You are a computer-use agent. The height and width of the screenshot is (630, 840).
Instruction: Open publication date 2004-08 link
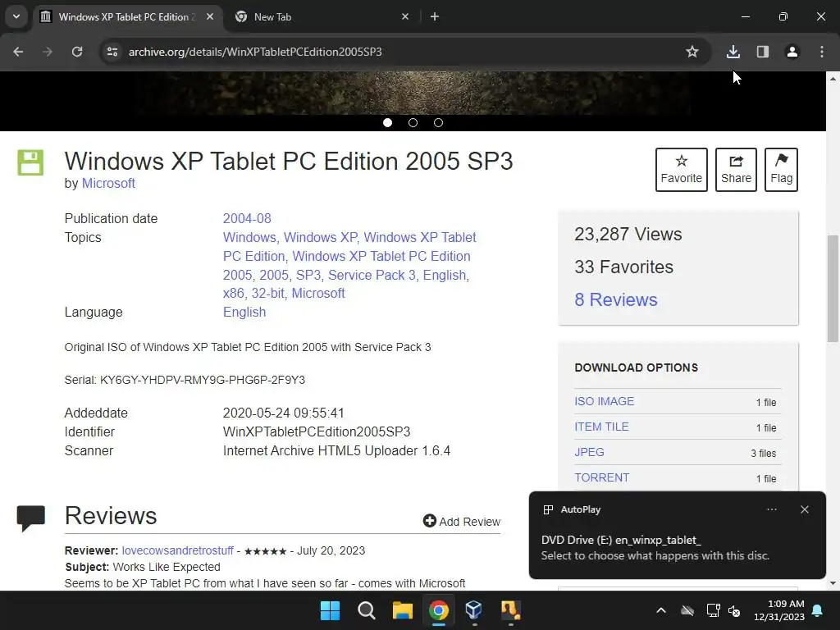point(247,218)
